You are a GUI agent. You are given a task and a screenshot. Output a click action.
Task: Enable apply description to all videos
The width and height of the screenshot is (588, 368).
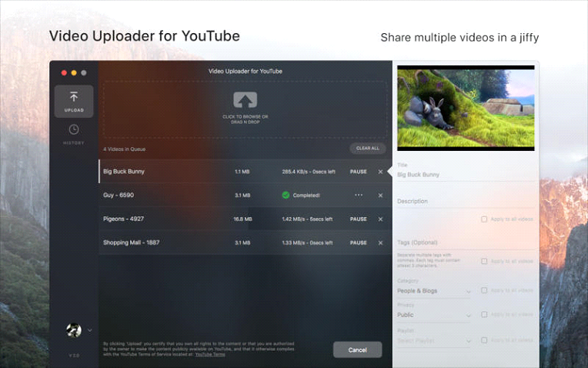click(x=484, y=219)
